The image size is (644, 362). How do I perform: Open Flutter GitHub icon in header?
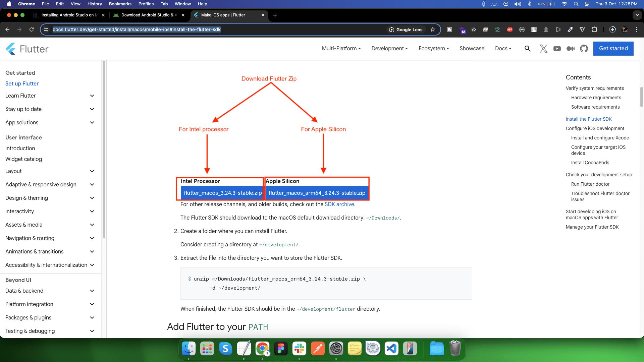(584, 49)
